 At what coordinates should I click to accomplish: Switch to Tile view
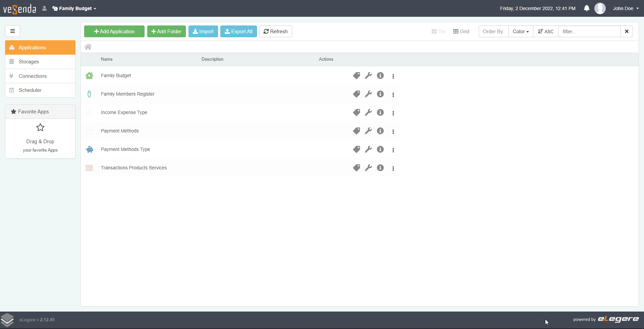point(438,32)
